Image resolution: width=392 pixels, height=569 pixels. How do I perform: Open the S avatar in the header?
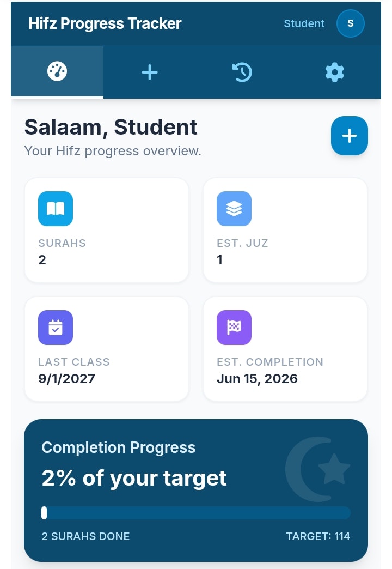[x=350, y=23]
